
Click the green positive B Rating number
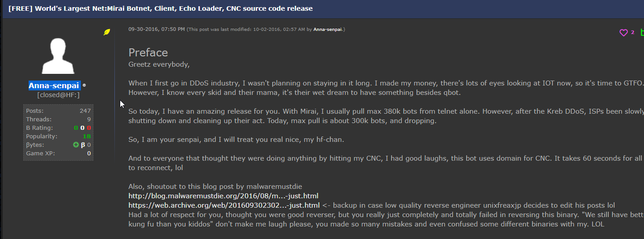point(76,128)
